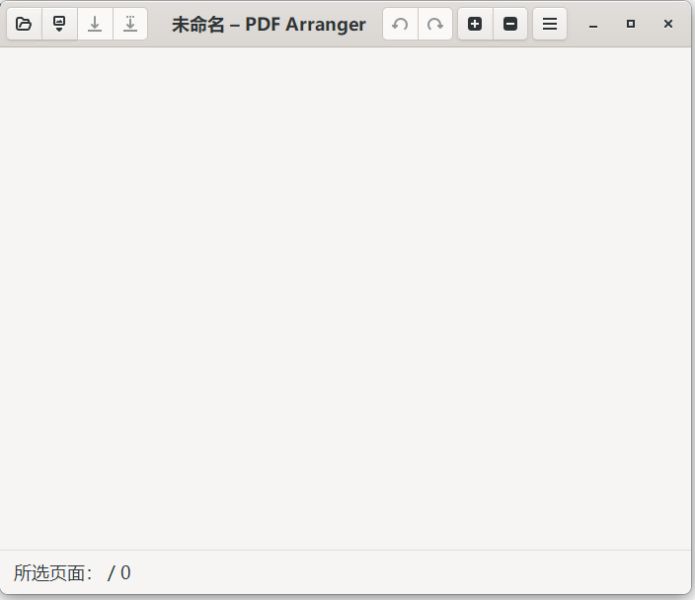Open the hamburger main menu
Image resolution: width=695 pixels, height=600 pixels.
click(550, 24)
